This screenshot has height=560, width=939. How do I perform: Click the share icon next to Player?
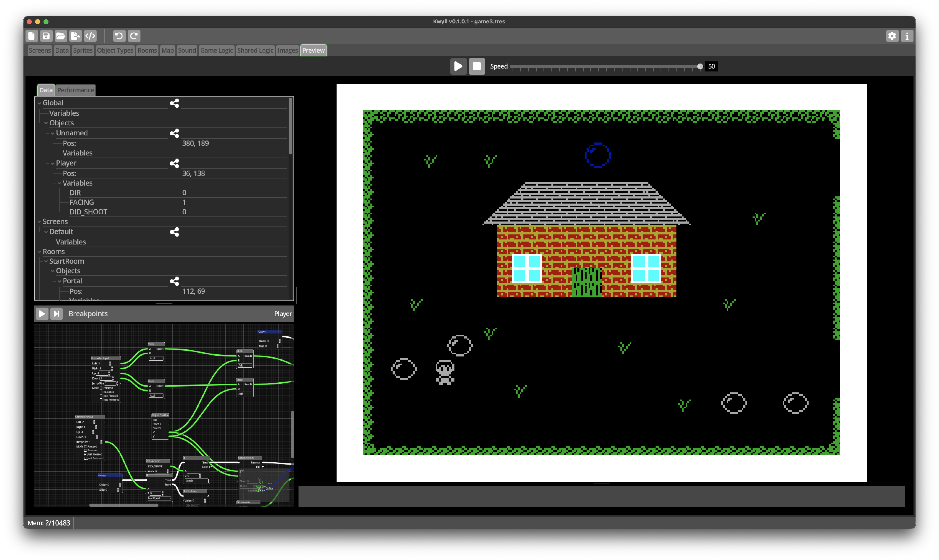click(174, 163)
